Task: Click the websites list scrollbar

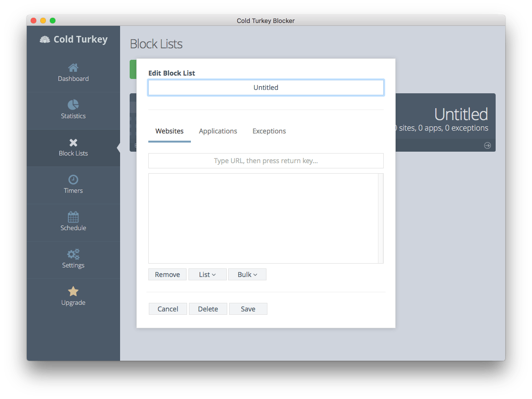Action: coord(381,219)
